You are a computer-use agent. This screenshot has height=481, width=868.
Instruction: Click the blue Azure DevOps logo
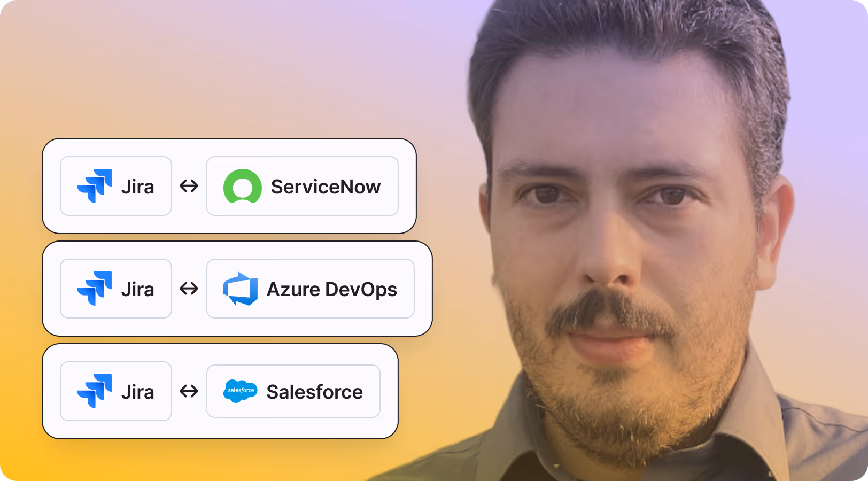coord(241,289)
